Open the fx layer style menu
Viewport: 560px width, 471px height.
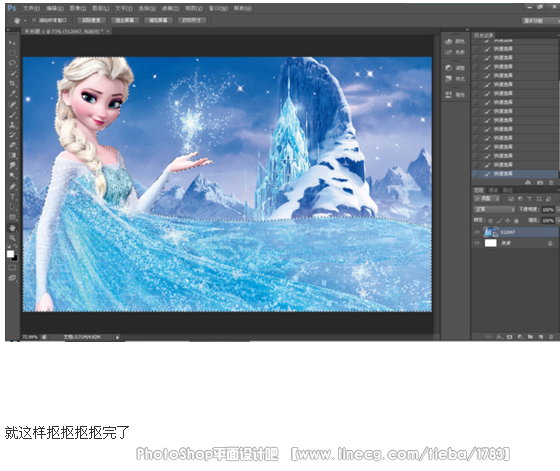coord(499,337)
